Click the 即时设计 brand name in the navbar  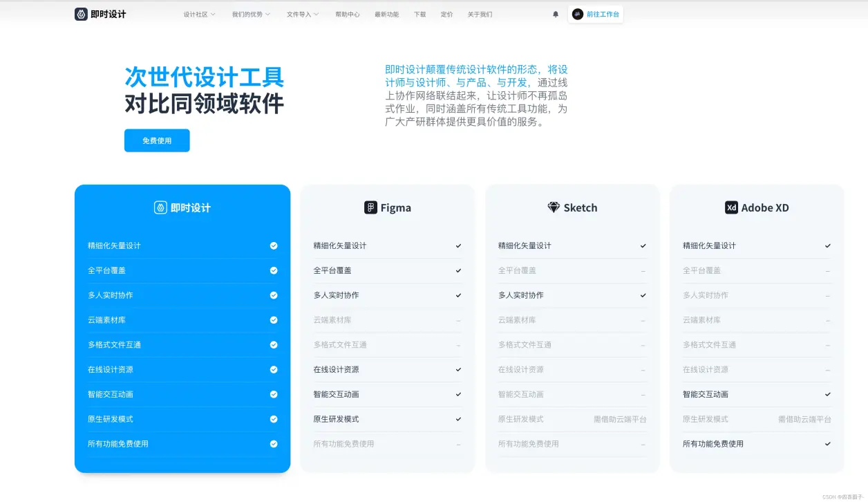coord(108,14)
